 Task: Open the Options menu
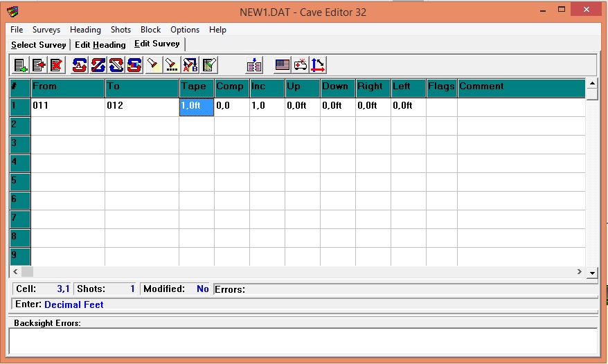[185, 30]
